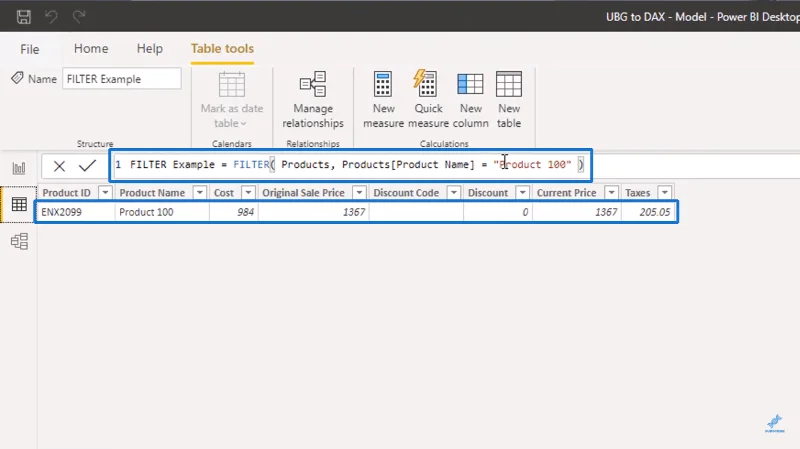This screenshot has width=800, height=449.
Task: Switch to Model view icon
Action: pos(19,241)
